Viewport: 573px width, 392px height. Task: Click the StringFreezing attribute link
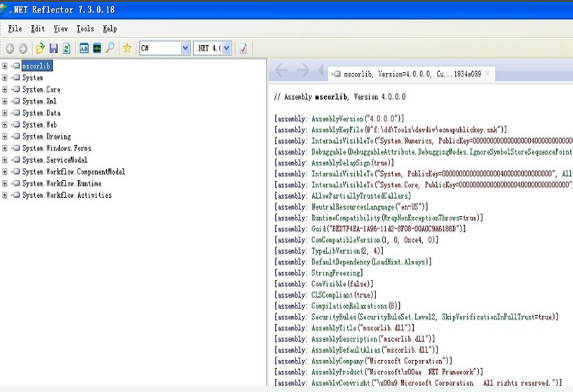pyautogui.click(x=336, y=273)
